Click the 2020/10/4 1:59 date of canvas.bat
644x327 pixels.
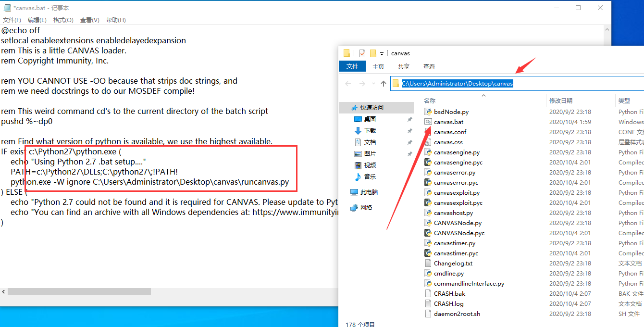(570, 122)
